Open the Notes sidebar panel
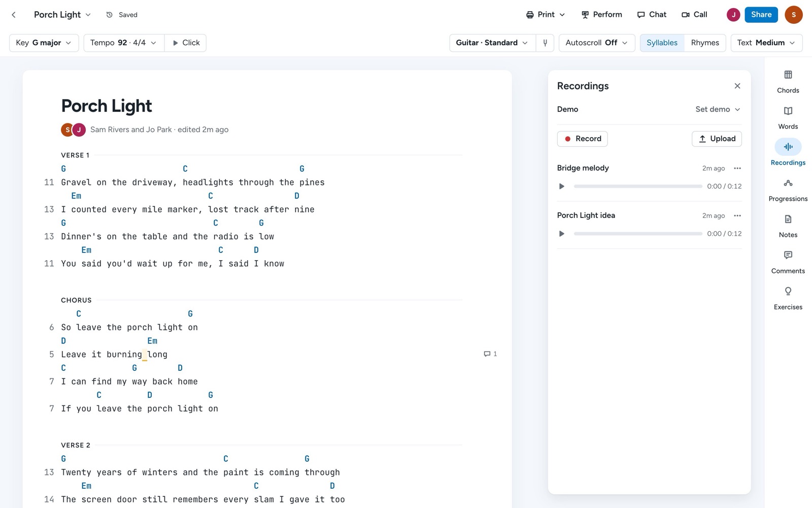Image resolution: width=812 pixels, height=508 pixels. (788, 226)
